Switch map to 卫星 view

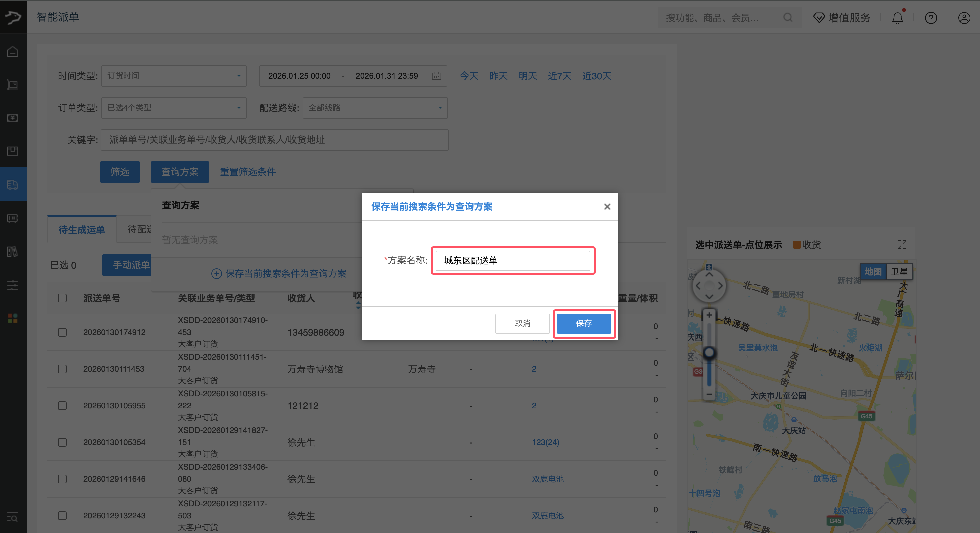point(899,272)
